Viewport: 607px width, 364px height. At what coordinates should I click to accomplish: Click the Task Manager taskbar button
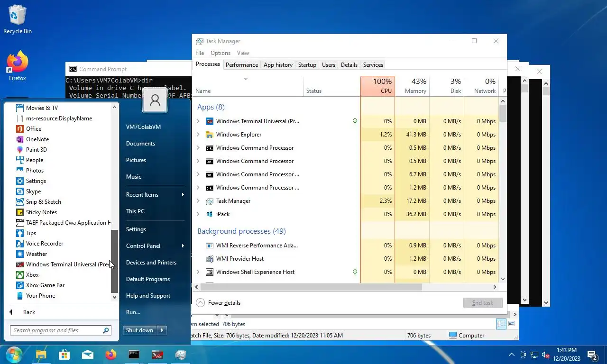pos(181,355)
